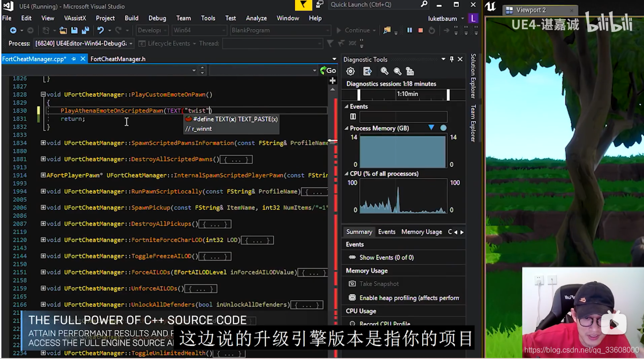
Task: Click the Show Events icon in Summary
Action: 352,258
